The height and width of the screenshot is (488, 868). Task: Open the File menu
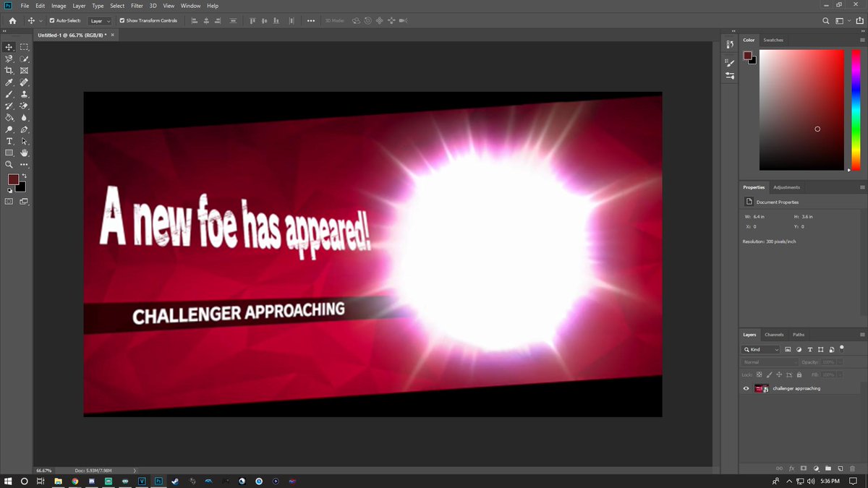point(25,6)
